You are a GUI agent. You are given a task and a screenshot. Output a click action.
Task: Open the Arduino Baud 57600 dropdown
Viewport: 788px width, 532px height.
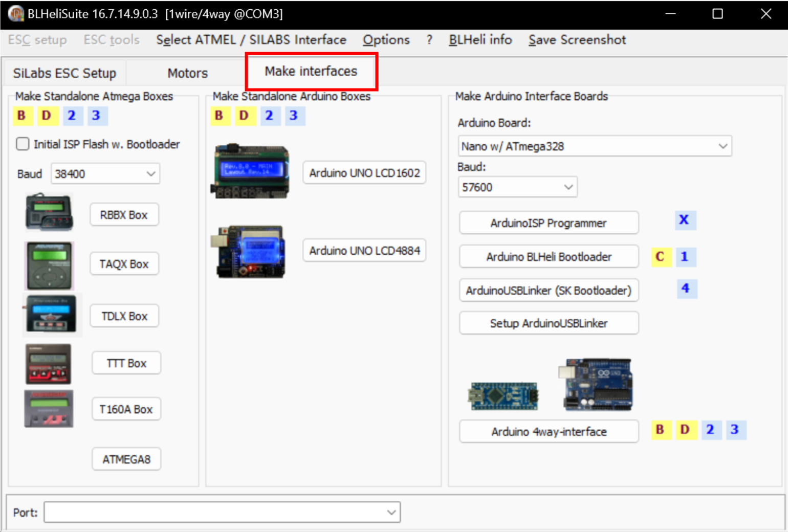(x=518, y=187)
